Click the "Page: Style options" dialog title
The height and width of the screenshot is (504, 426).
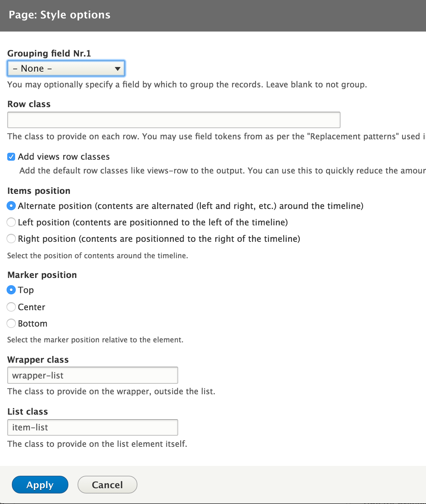(x=59, y=15)
